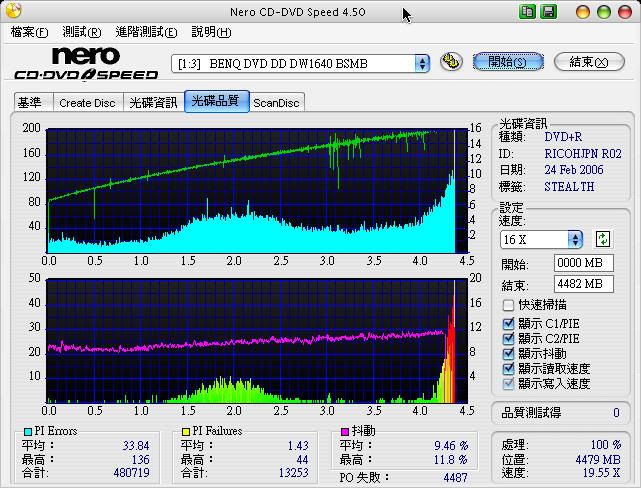Click the copy-to-clipboard icon in title bar

pos(527,11)
